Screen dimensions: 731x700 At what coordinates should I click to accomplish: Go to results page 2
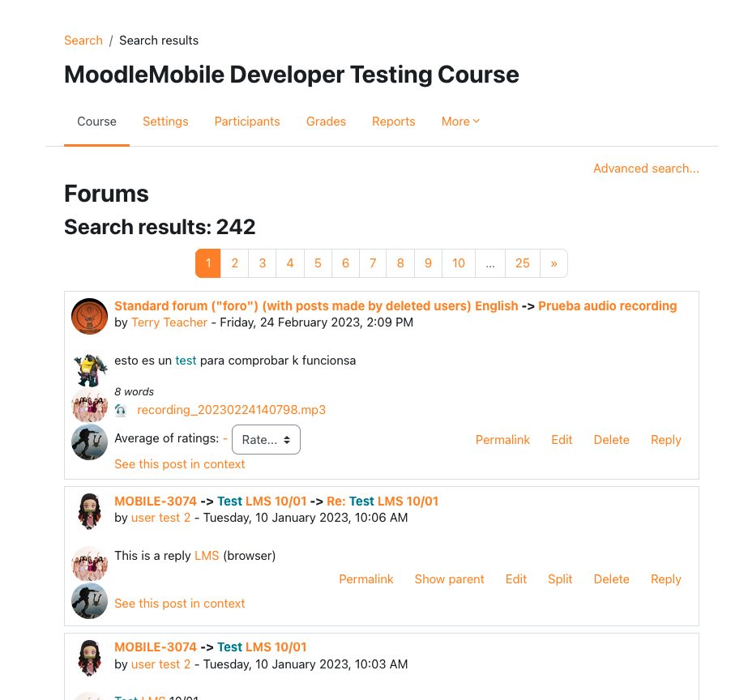(234, 263)
